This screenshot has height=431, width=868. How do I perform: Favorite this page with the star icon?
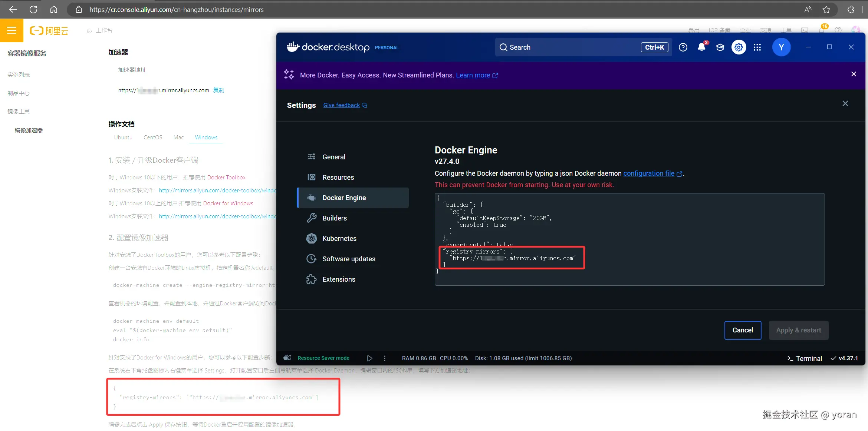click(x=826, y=10)
